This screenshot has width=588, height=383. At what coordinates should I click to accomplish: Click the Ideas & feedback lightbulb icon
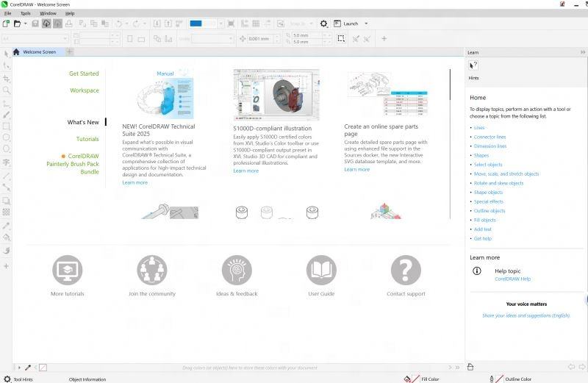tap(237, 270)
